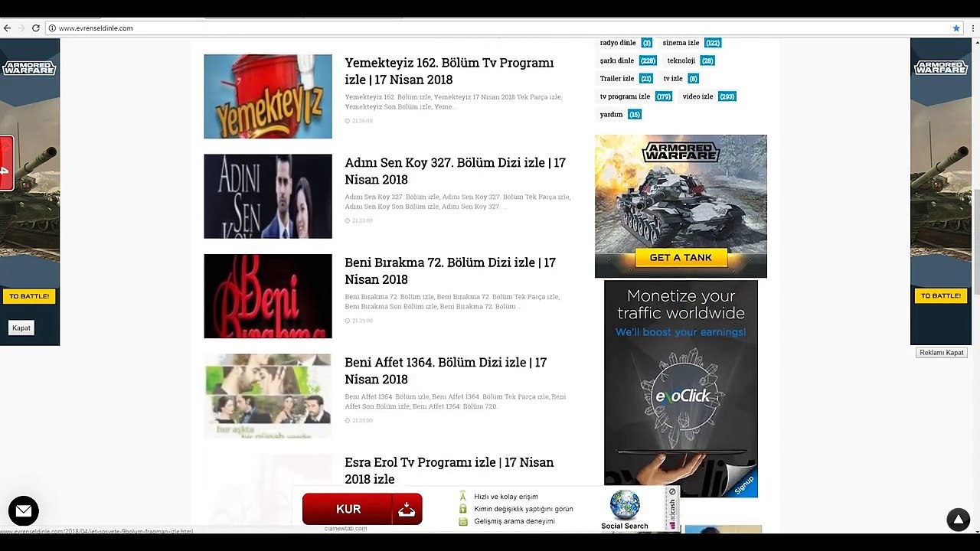Click the browser forward arrow

point(21,28)
